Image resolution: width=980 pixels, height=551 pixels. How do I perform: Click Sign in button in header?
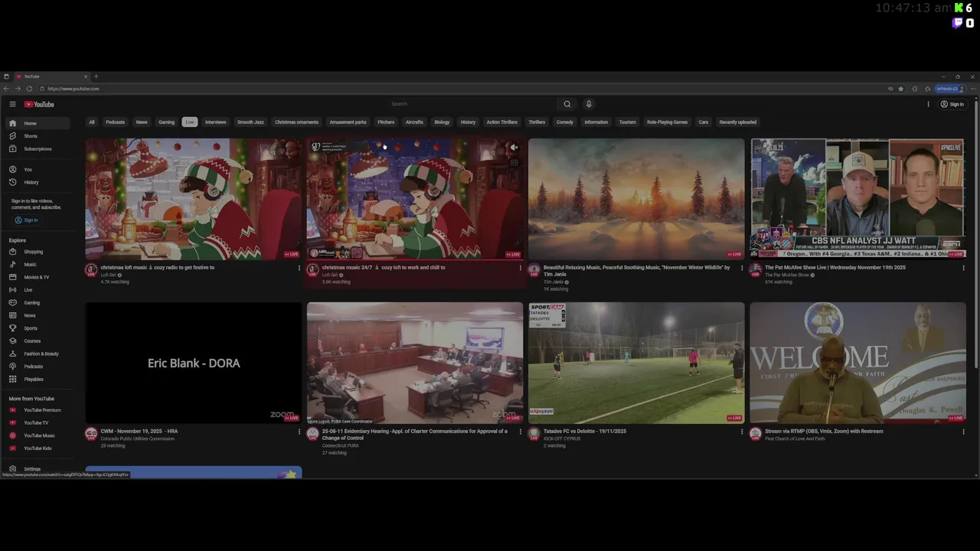(952, 104)
